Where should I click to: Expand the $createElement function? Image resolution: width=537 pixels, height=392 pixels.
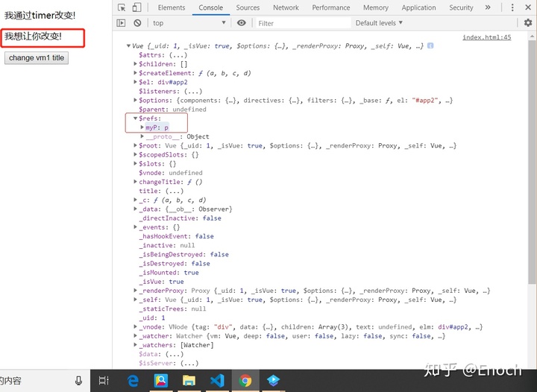[x=135, y=73]
